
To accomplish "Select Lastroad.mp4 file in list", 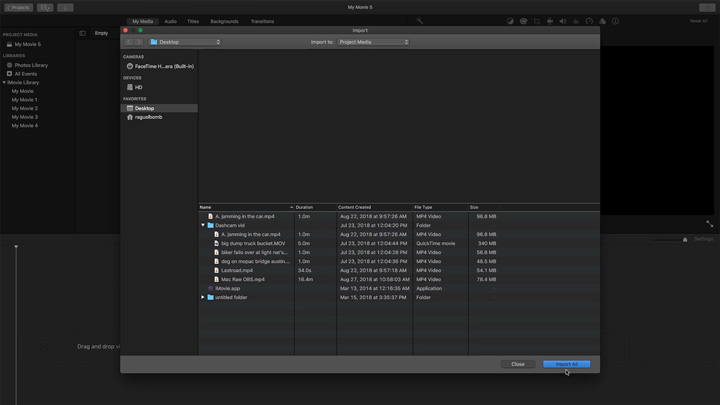I will [x=237, y=270].
